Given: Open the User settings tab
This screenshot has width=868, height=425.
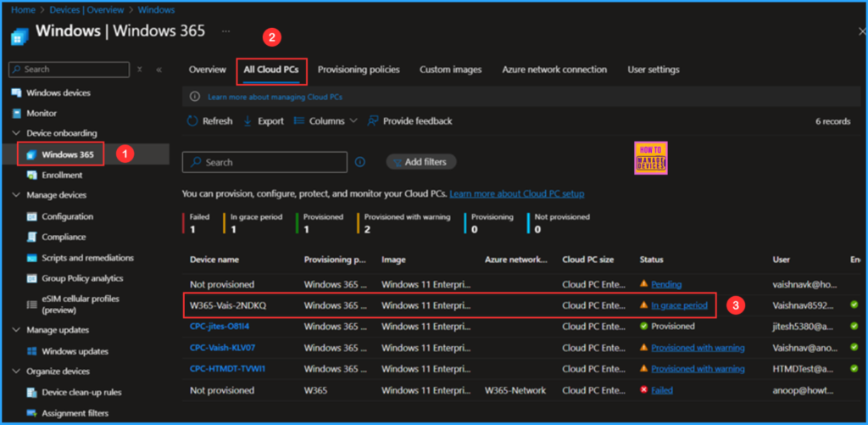Looking at the screenshot, I should coord(654,70).
